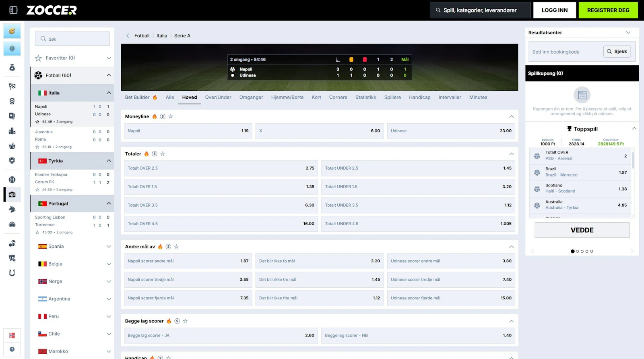Viewport: 644px width, 359px height.
Task: Go to the Serie A breadcrumb link
Action: point(182,36)
